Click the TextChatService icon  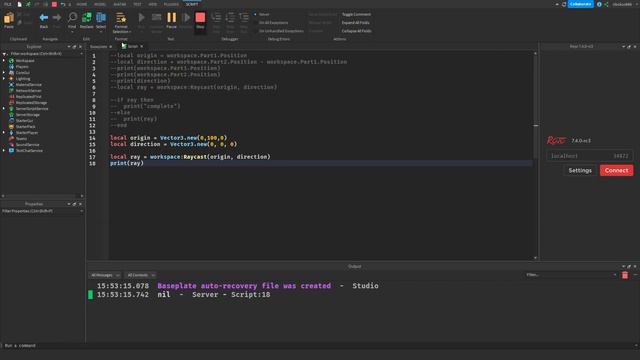(x=11, y=151)
